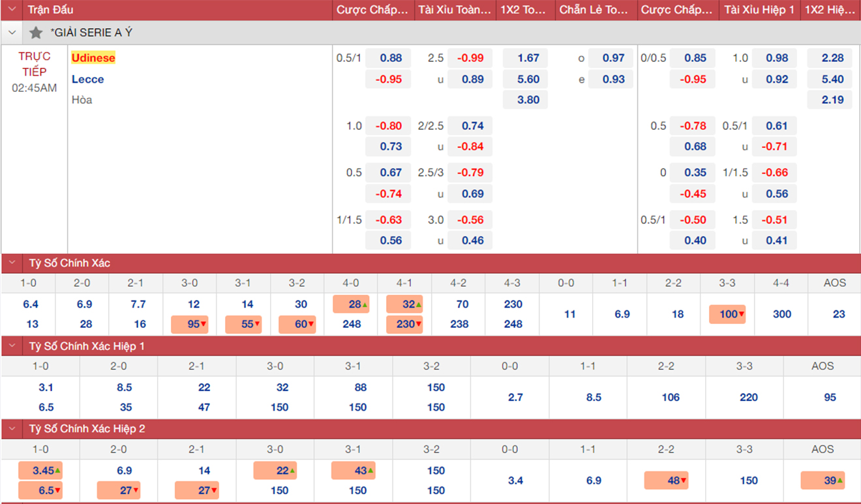Pick over 2/2.5 odds 0.74

pyautogui.click(x=470, y=126)
